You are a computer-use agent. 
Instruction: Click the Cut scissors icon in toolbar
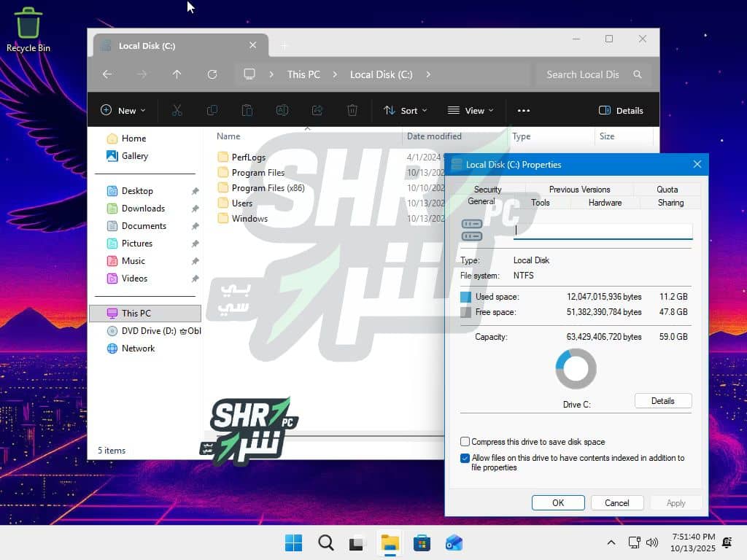pyautogui.click(x=177, y=111)
